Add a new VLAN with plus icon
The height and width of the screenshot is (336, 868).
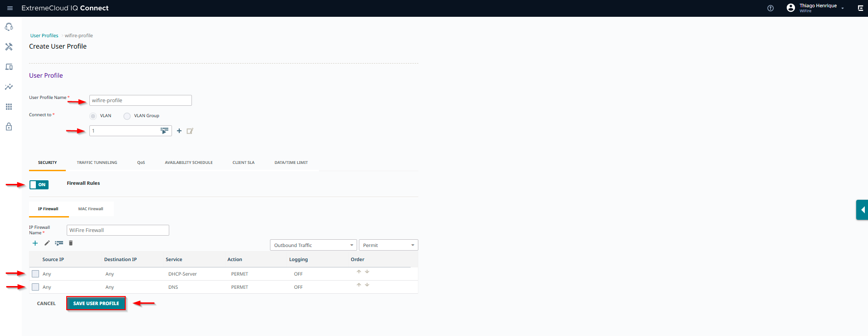click(179, 131)
